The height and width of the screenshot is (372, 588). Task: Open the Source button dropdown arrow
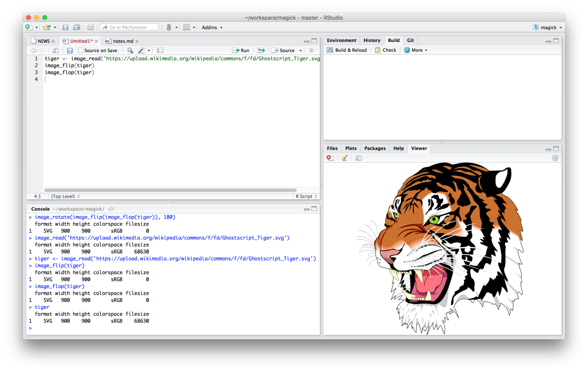[x=300, y=50]
